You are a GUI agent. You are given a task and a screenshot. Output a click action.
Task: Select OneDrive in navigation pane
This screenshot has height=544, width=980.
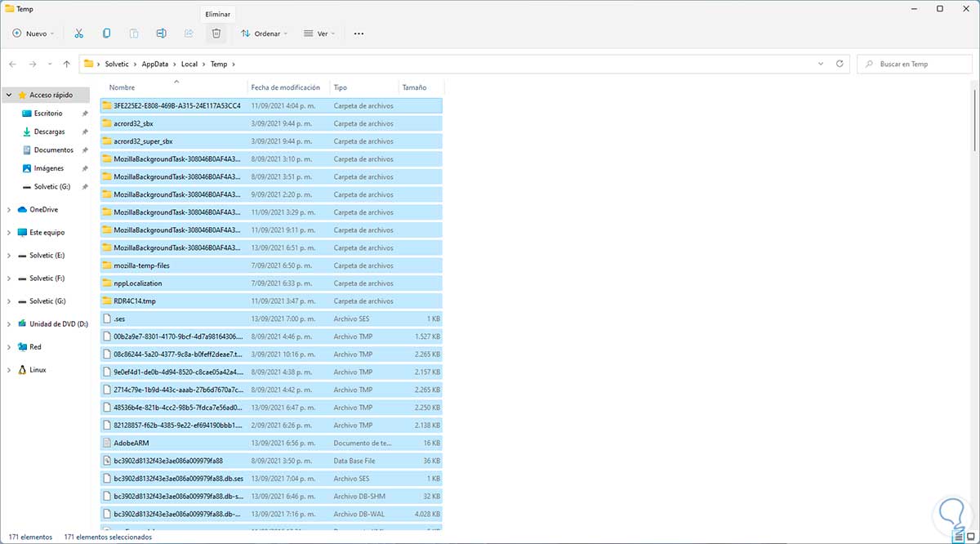(43, 209)
